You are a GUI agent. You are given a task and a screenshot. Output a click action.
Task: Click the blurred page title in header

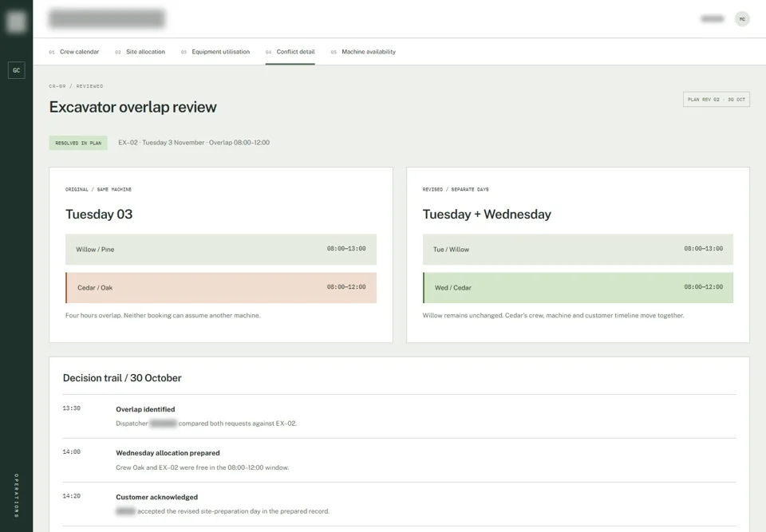[x=106, y=18]
